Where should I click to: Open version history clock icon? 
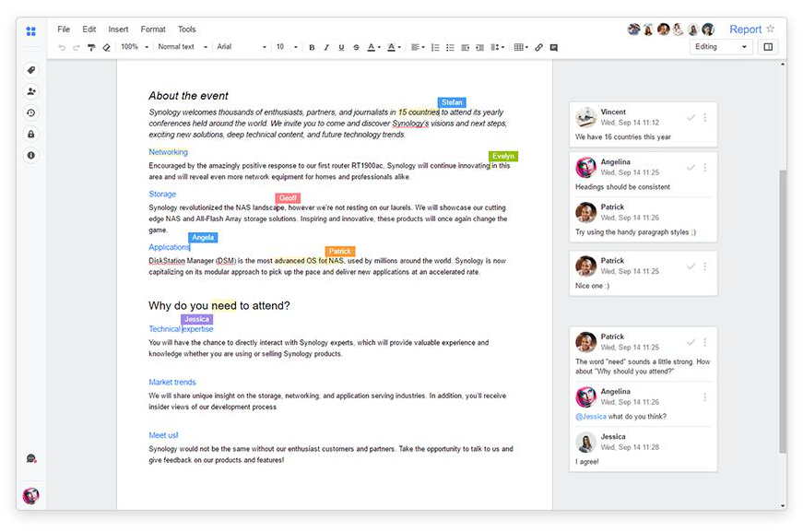coord(31,112)
